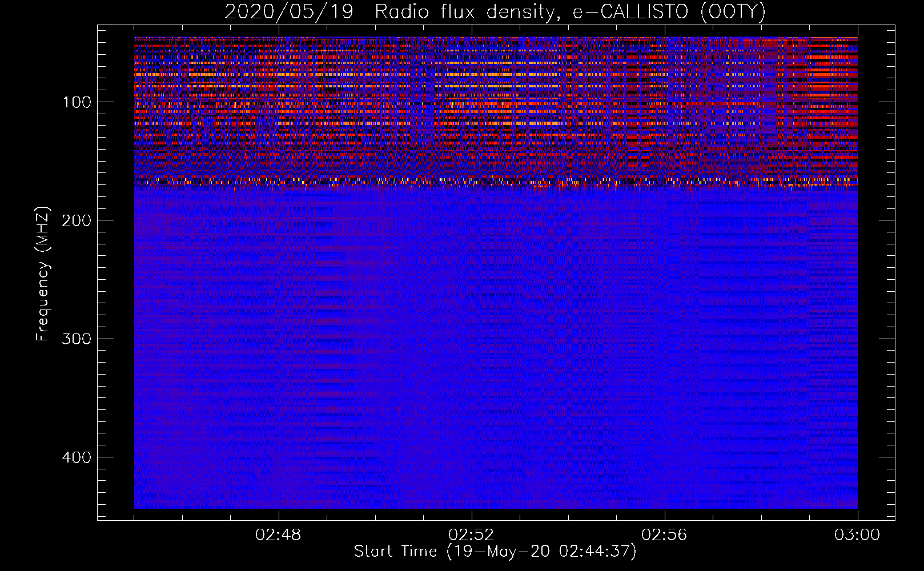This screenshot has width=924, height=571.
Task: Click the 200 frequency tick label
Action: click(x=77, y=220)
